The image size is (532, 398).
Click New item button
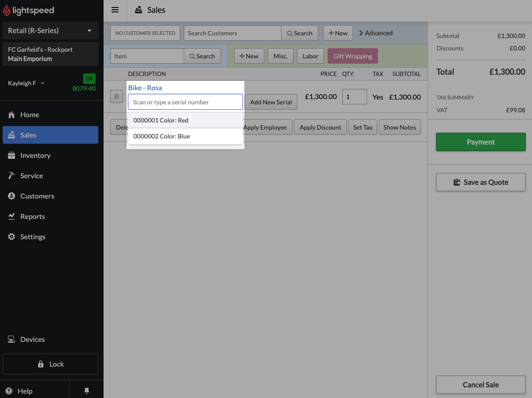(x=249, y=56)
